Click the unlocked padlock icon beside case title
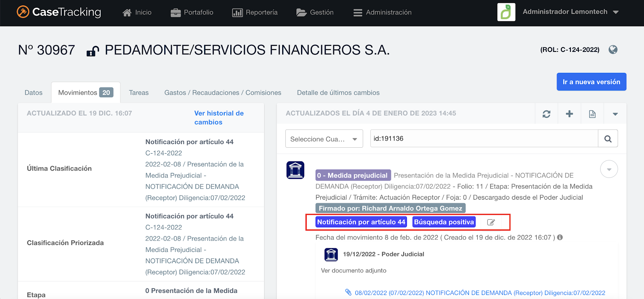This screenshot has width=644, height=299. (93, 51)
